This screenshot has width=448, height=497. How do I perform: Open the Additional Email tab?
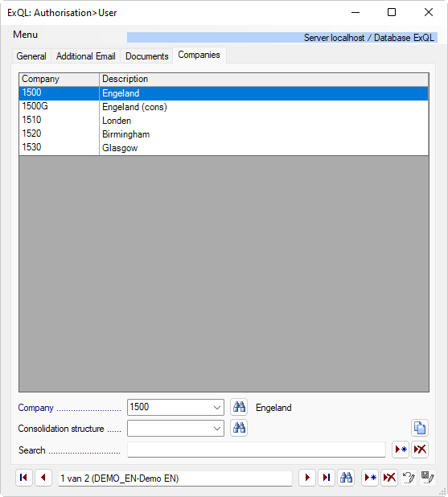(85, 56)
